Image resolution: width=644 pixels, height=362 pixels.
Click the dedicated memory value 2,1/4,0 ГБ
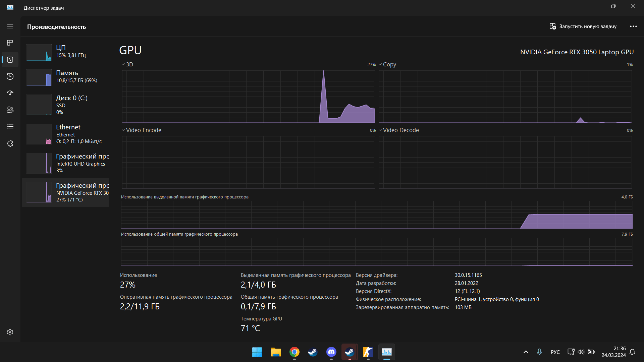click(x=258, y=285)
